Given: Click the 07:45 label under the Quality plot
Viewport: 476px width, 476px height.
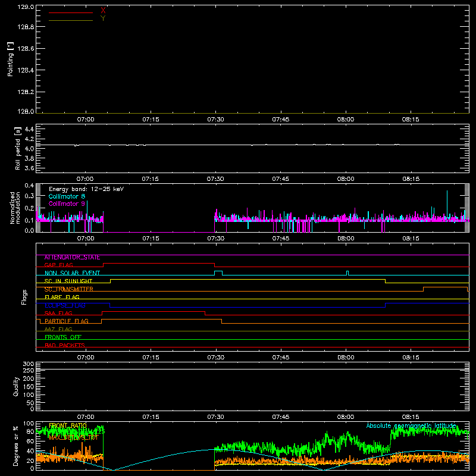Looking at the screenshot, I should tap(280, 417).
